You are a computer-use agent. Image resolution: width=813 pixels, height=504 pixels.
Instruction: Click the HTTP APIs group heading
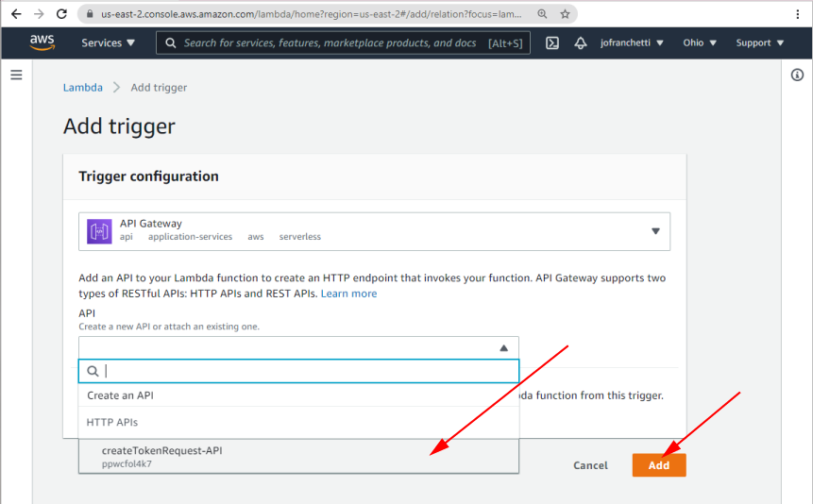pyautogui.click(x=112, y=422)
